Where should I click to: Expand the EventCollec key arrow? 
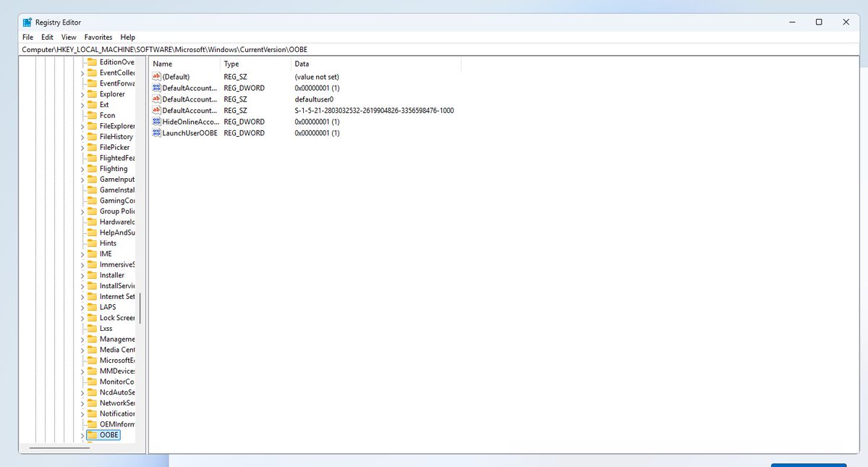pos(82,73)
